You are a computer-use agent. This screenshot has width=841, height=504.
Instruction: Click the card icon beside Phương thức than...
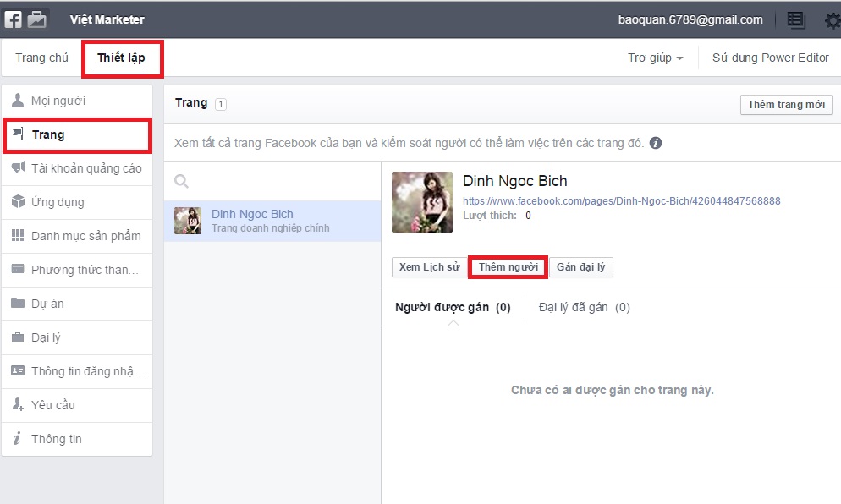point(19,269)
